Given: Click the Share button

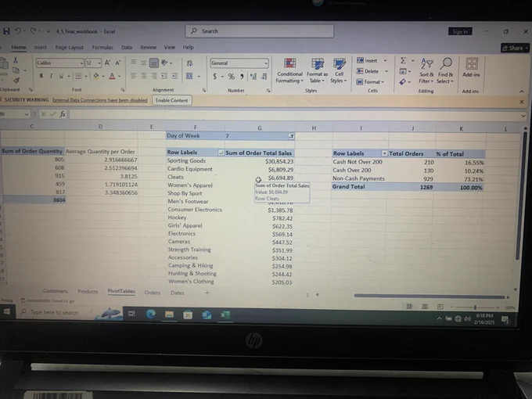Looking at the screenshot, I should [x=516, y=49].
